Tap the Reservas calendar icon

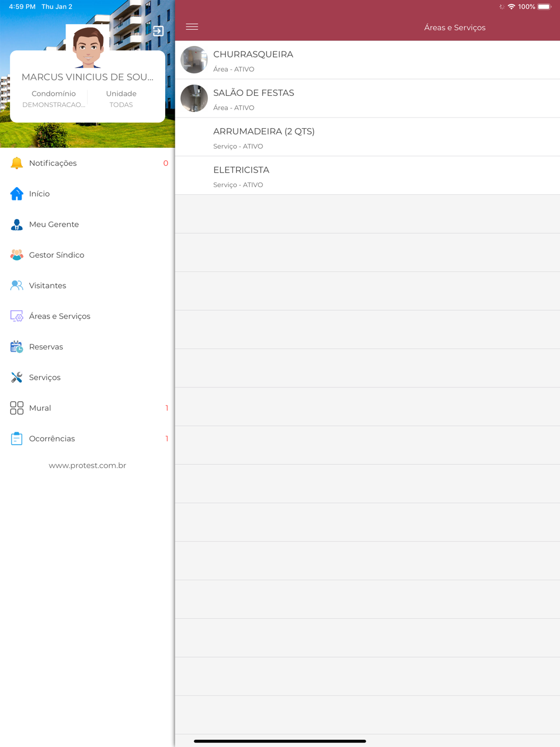click(x=17, y=347)
